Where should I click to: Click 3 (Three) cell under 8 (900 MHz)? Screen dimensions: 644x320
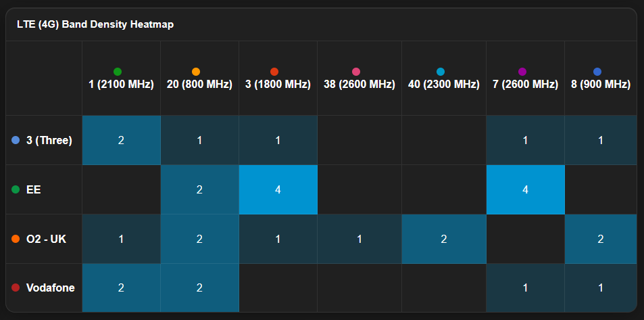point(601,140)
